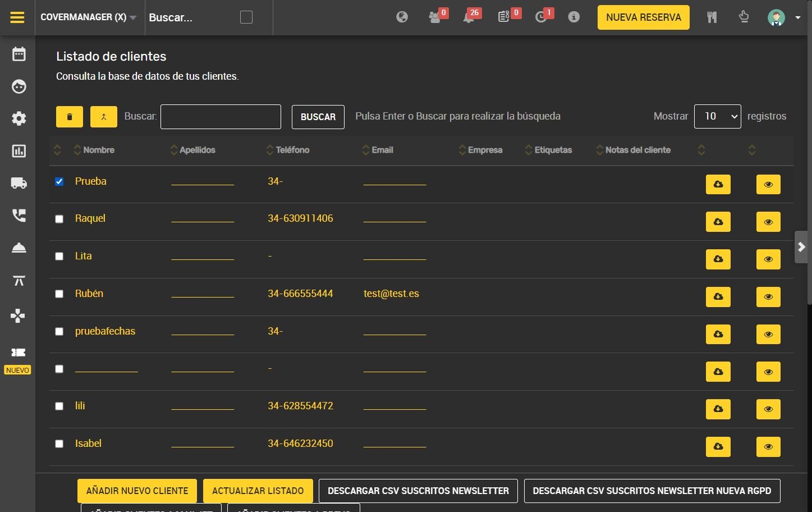View Isabel's details with eye icon
This screenshot has width=812, height=512.
click(768, 446)
